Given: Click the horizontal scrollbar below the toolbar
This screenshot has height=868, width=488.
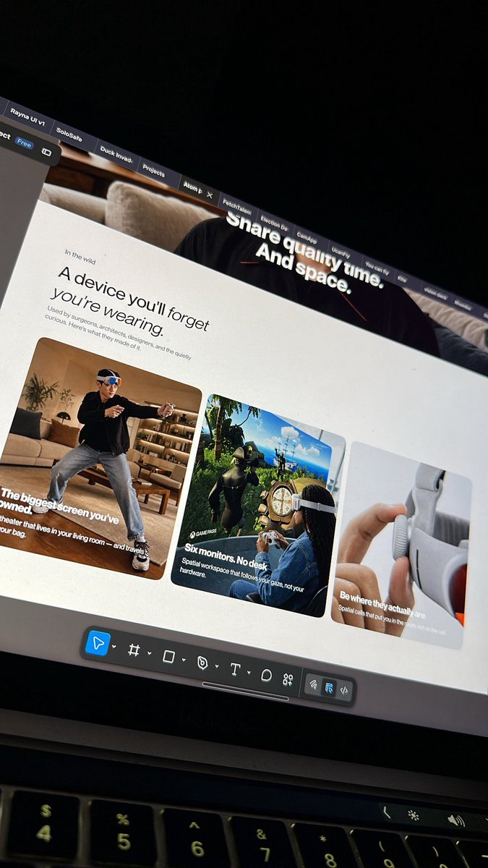Looking at the screenshot, I should pos(245,691).
